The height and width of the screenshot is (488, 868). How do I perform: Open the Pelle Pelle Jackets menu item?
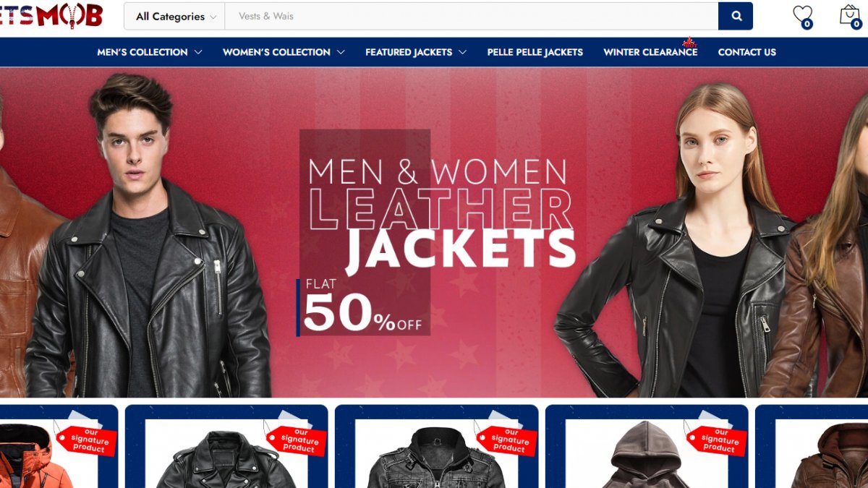[x=535, y=52]
